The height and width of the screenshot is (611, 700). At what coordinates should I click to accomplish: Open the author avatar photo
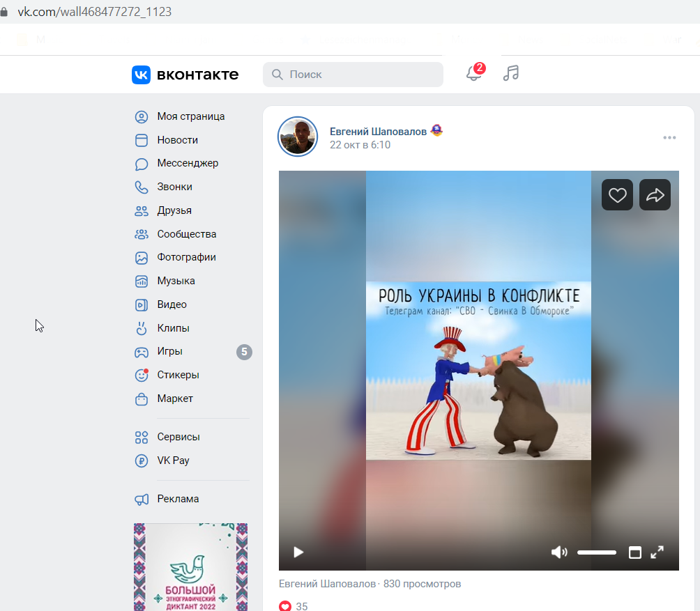point(298,137)
